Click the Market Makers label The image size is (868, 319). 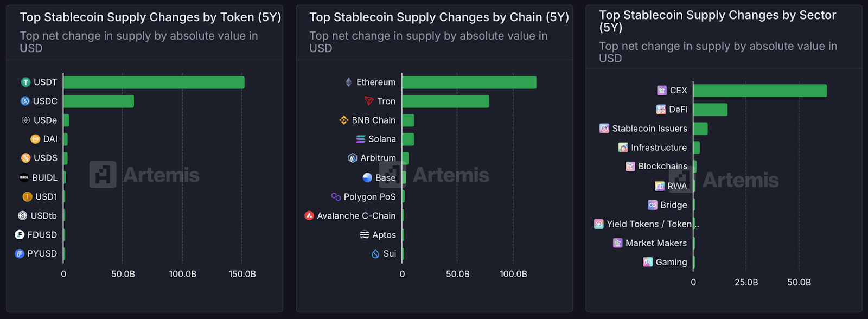[x=656, y=243]
